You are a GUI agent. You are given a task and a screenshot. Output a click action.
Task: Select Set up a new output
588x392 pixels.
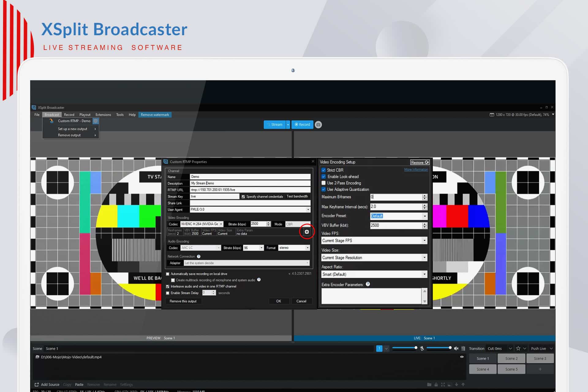click(x=73, y=129)
